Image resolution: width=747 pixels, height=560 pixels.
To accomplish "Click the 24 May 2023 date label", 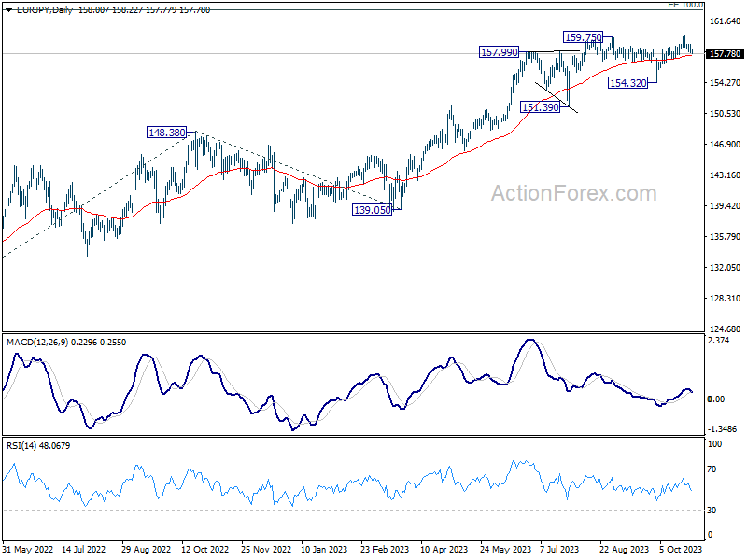I will coord(505,550).
